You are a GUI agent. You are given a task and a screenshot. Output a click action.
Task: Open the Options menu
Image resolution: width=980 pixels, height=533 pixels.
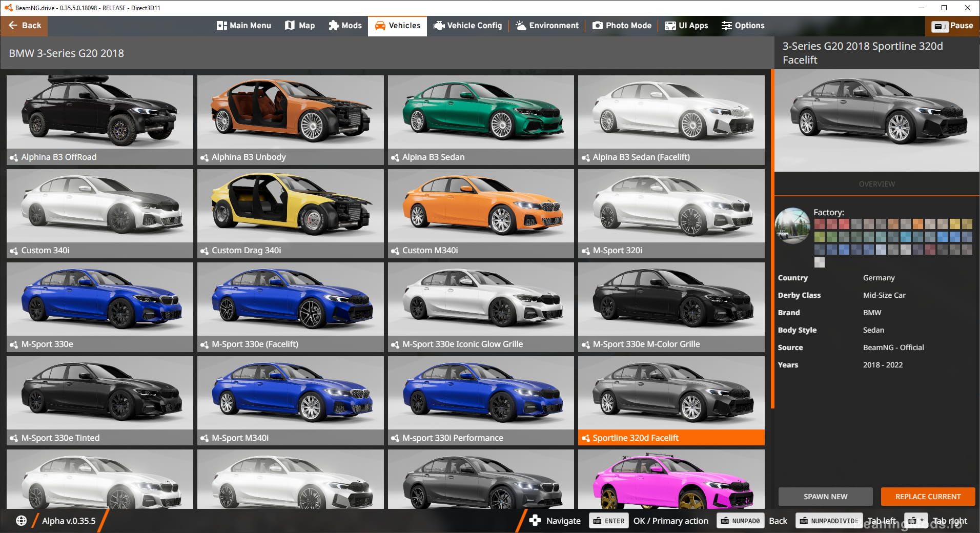[x=743, y=26]
